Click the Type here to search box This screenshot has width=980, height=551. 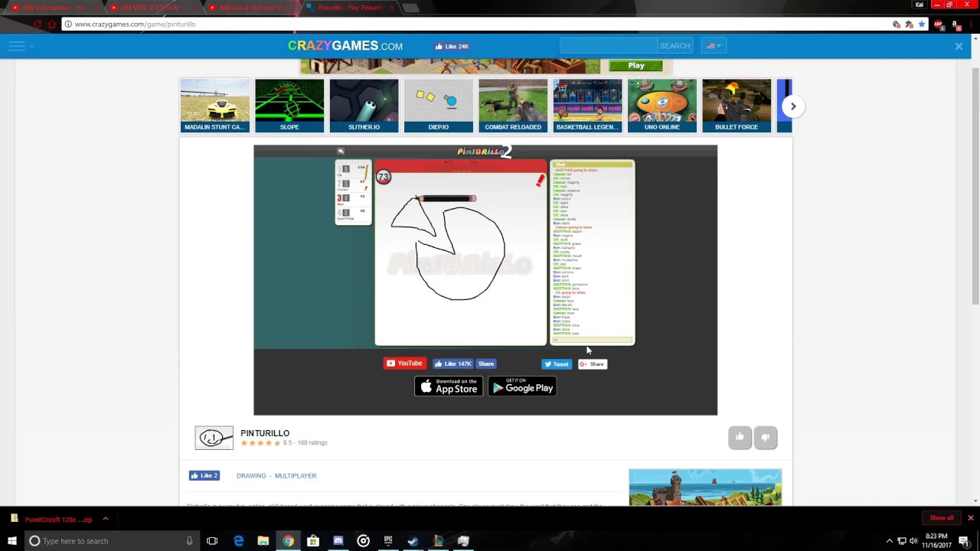(111, 541)
